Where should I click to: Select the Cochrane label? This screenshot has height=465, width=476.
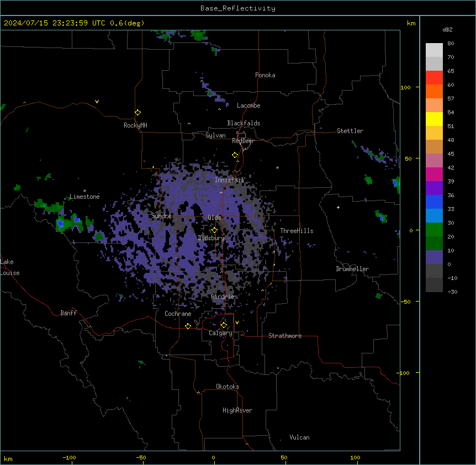tap(178, 314)
